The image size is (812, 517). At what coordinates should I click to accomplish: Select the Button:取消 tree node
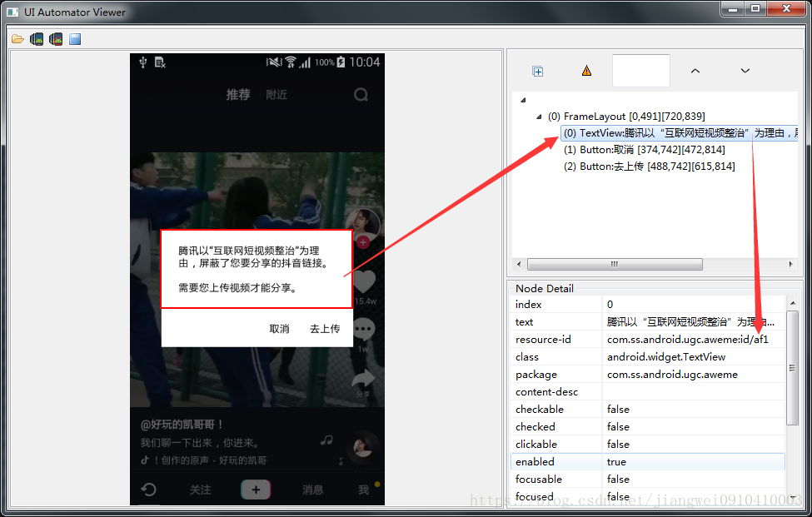pos(645,150)
